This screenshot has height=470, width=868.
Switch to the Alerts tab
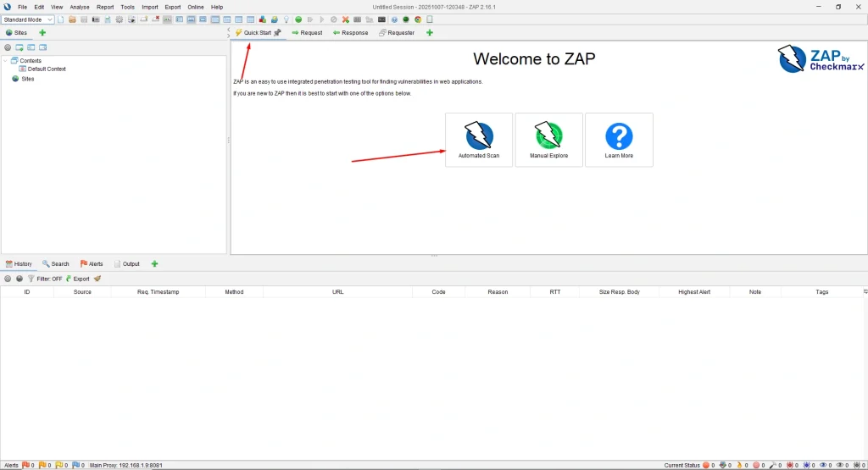[x=92, y=264]
